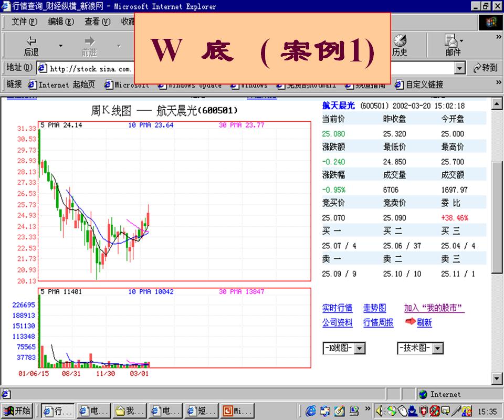This screenshot has height=420, width=504.
Task: Expand the quick launch overflow chevron
Action: [x=367, y=409]
